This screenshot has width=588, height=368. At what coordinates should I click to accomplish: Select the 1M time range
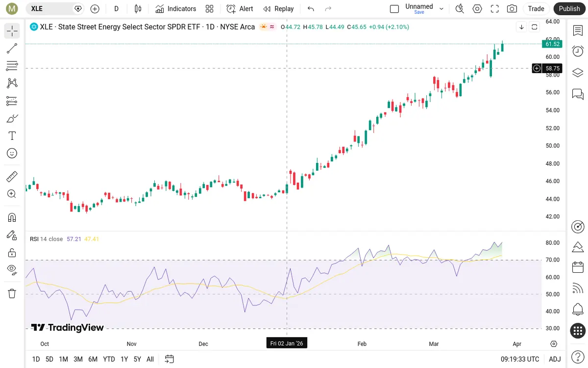click(63, 359)
